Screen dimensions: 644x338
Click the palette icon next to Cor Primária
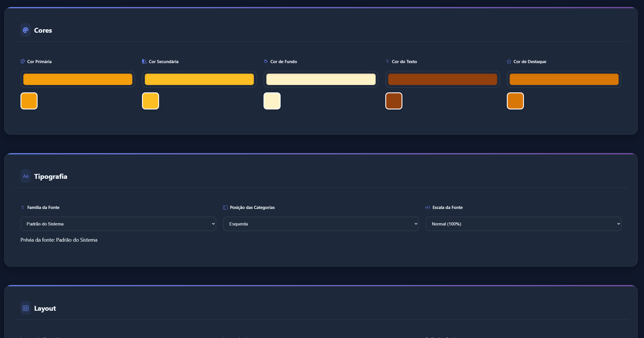tap(23, 61)
